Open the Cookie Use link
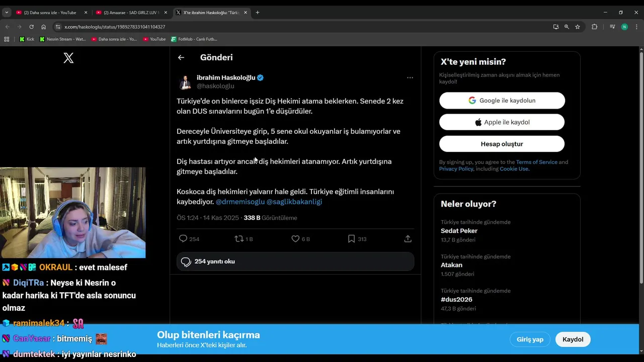 514,169
